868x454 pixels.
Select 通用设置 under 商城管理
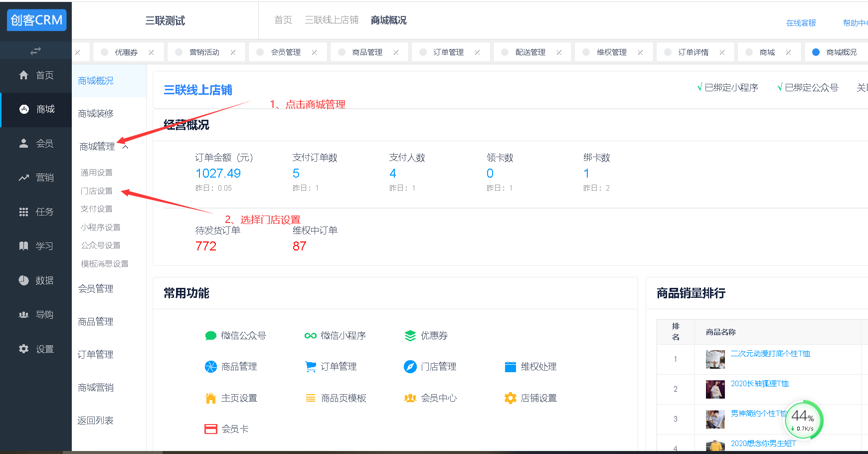[x=97, y=173]
